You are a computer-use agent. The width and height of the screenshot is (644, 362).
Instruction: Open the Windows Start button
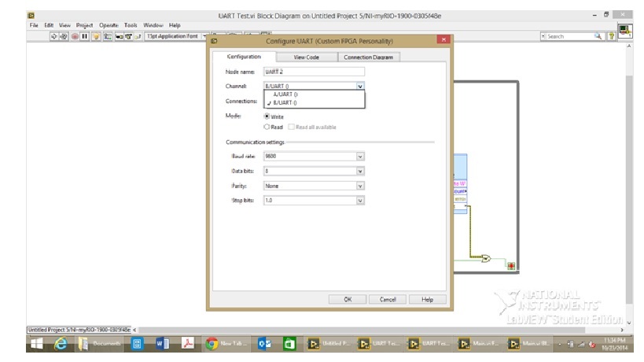(36, 344)
